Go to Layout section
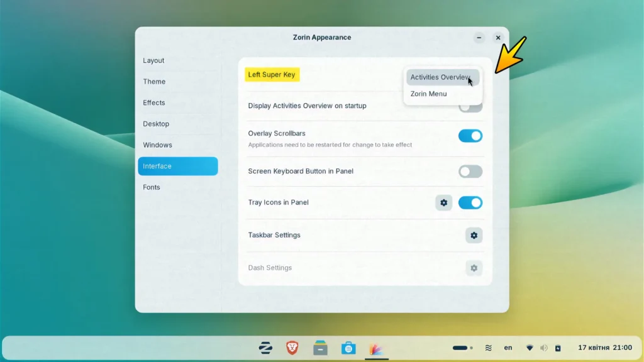Image resolution: width=644 pixels, height=362 pixels. tap(178, 60)
